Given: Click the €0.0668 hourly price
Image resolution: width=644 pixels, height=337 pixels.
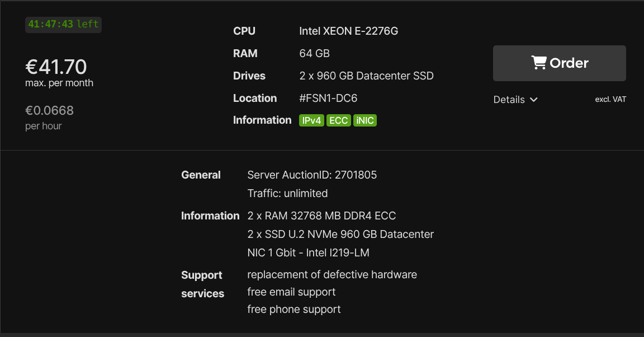Looking at the screenshot, I should coord(49,111).
